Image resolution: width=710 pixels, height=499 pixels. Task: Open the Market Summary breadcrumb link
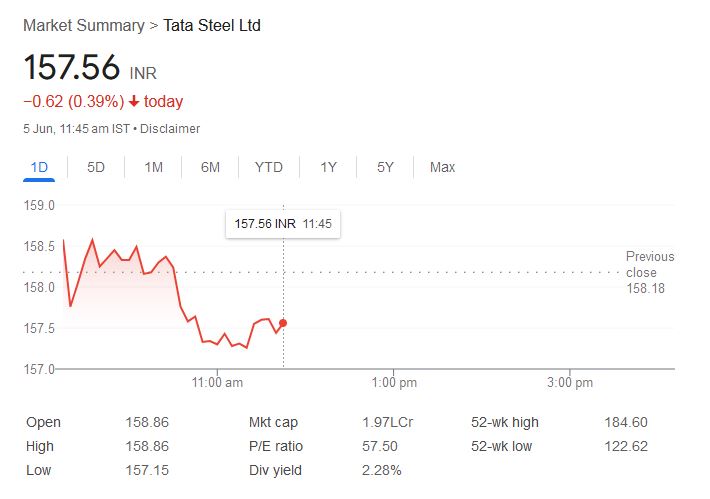[83, 25]
